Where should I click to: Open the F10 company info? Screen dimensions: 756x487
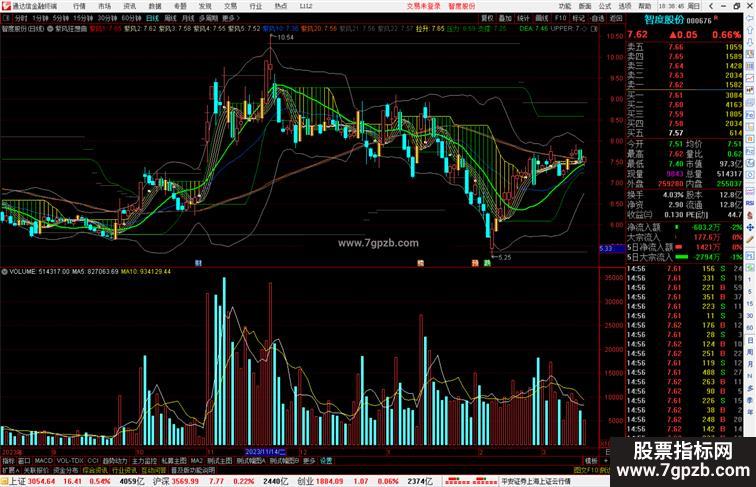[x=560, y=18]
